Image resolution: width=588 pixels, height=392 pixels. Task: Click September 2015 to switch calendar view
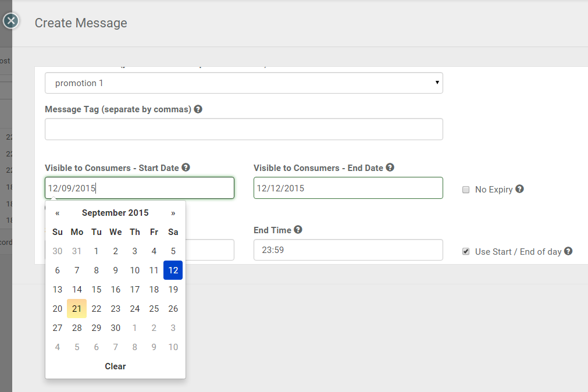point(115,213)
